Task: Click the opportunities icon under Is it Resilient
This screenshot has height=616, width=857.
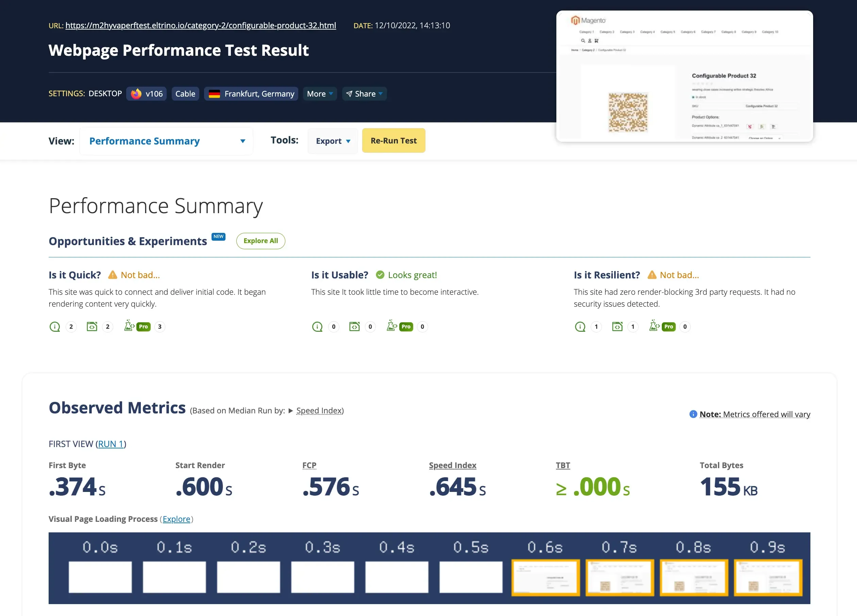Action: [579, 327]
